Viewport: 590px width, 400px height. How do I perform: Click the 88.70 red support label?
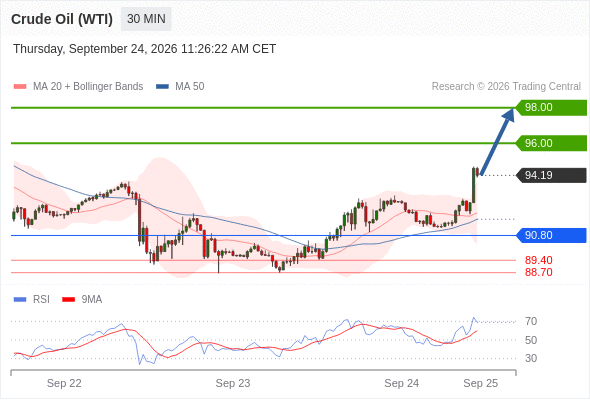[x=538, y=272]
